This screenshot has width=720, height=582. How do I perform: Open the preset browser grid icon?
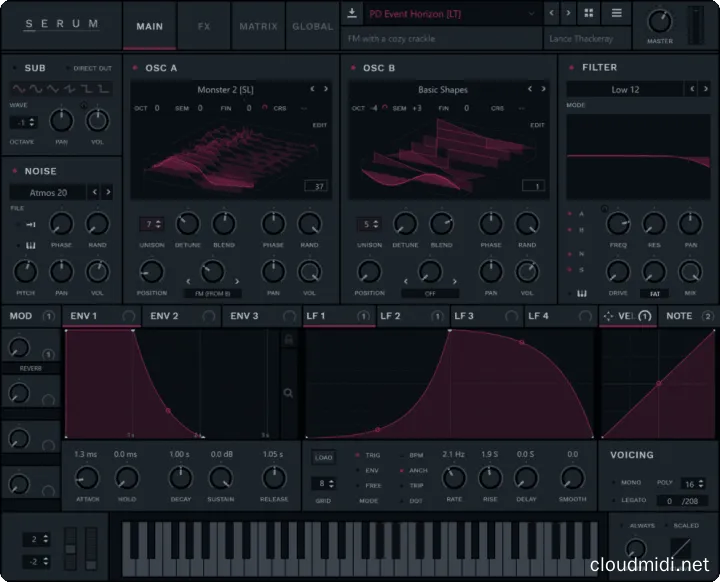588,14
